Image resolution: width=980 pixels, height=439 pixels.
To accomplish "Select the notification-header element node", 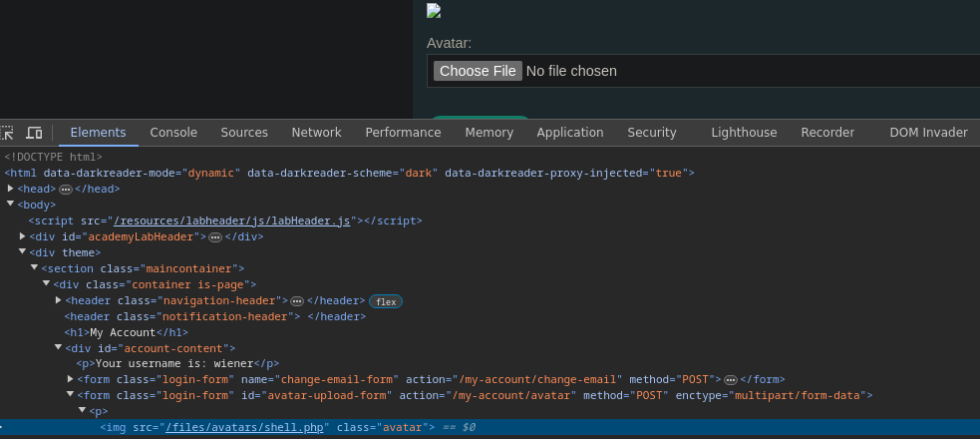I will click(x=214, y=316).
